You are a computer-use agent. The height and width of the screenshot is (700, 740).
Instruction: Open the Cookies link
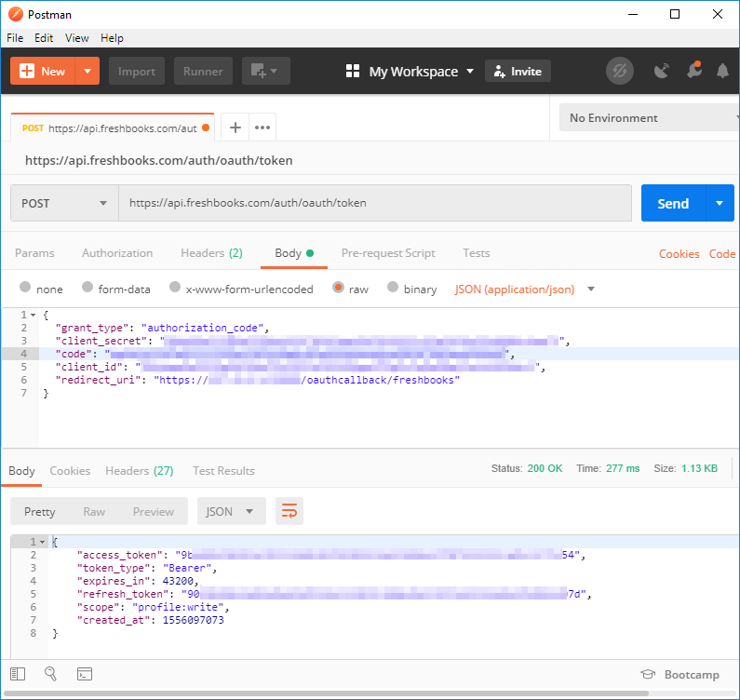point(679,254)
